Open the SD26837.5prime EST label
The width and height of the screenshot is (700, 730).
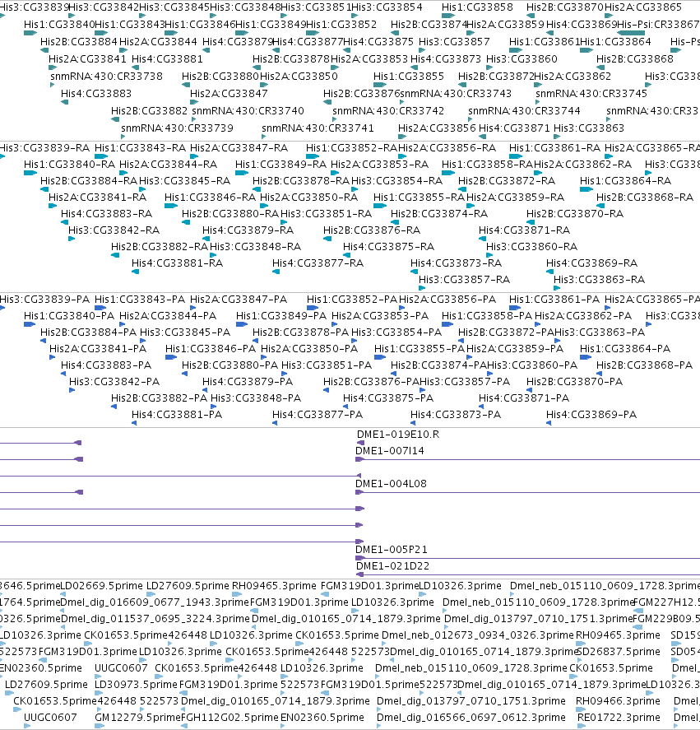point(618,651)
